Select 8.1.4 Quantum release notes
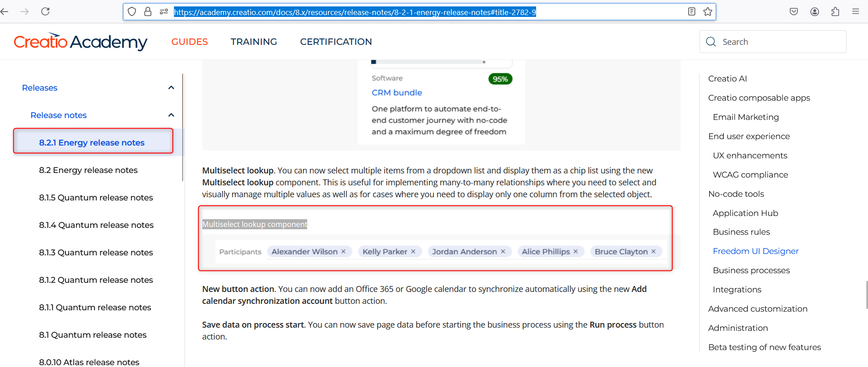868x367 pixels. [x=96, y=225]
